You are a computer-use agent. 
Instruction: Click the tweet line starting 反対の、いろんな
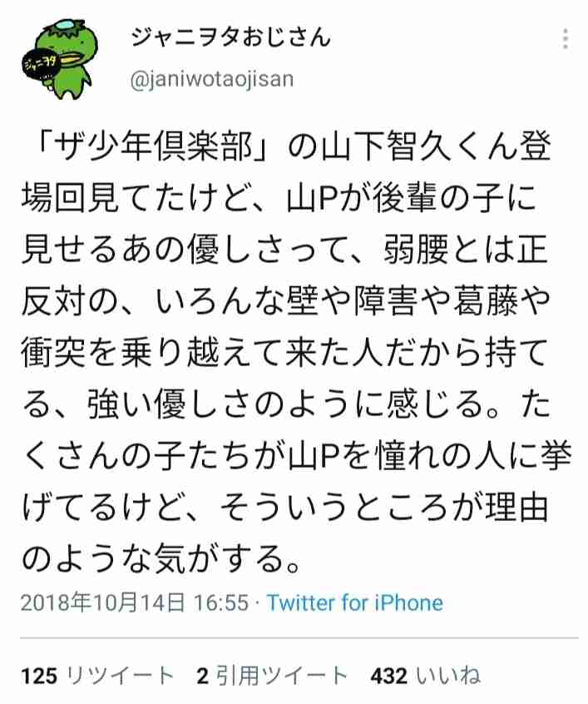tap(285, 300)
